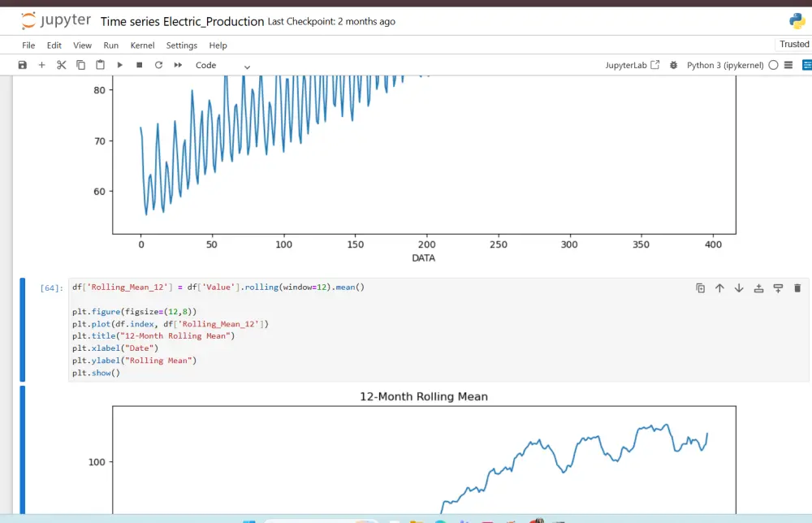Viewport: 812px width, 523px height.
Task: Paste cell using the clipboard icon
Action: click(x=101, y=65)
